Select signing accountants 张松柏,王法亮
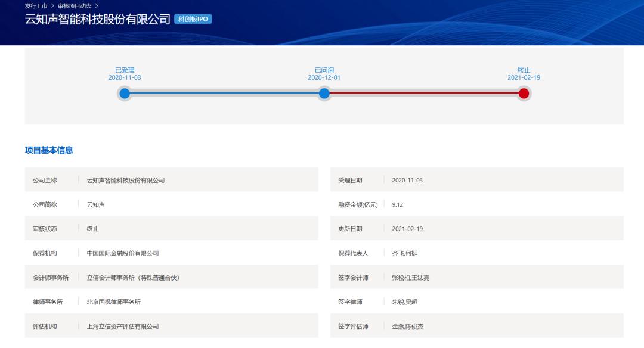This screenshot has width=644, height=348. pos(411,278)
